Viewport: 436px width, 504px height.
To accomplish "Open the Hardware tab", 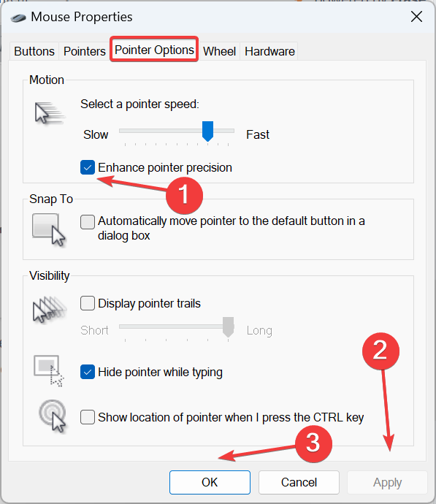I will [x=269, y=51].
